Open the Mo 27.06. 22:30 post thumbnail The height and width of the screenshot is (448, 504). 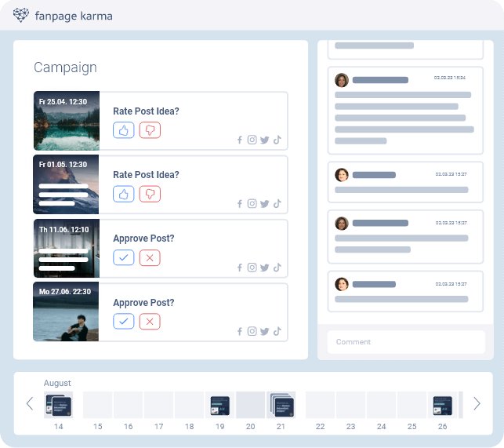coord(67,311)
